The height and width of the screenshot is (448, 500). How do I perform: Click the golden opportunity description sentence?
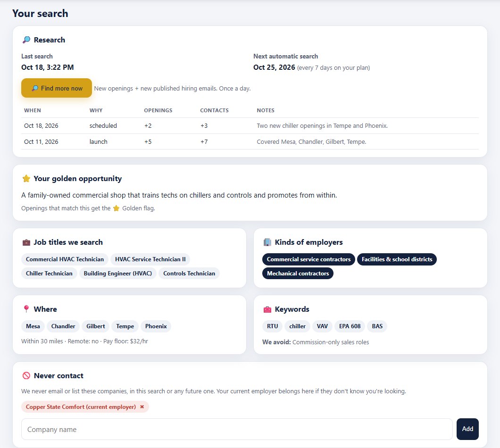coord(179,195)
